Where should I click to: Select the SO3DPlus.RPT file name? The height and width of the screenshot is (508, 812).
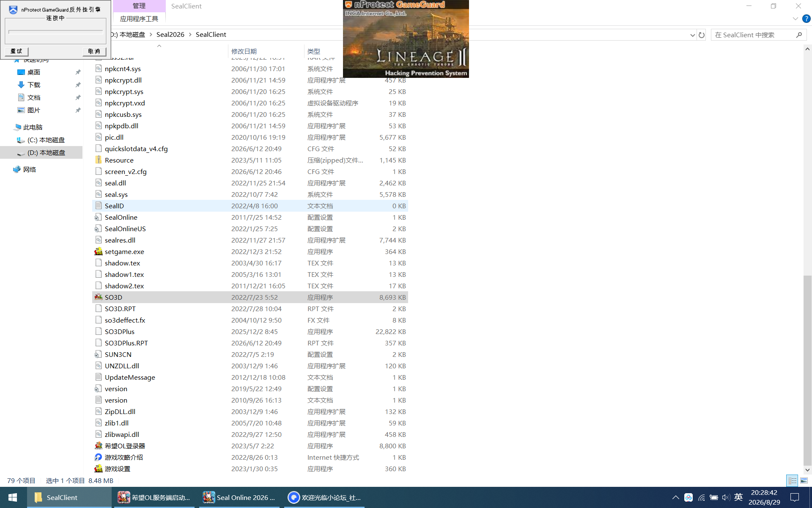pyautogui.click(x=126, y=343)
